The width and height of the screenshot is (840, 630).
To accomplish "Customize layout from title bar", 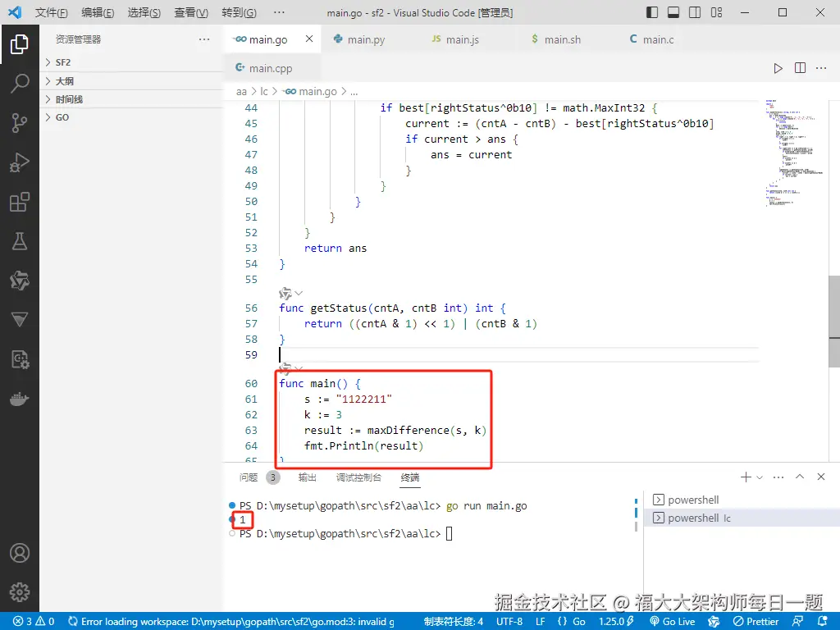I will 716,12.
